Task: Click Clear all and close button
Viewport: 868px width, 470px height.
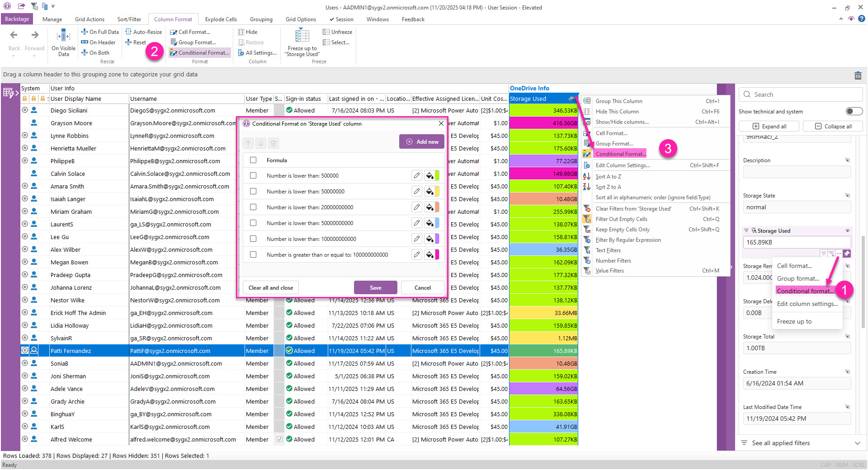Action: (271, 288)
